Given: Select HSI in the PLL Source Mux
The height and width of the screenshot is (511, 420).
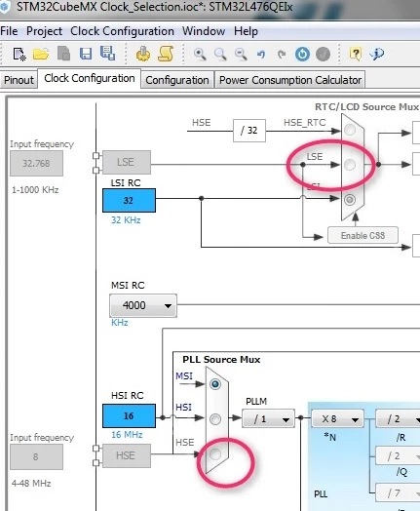Looking at the screenshot, I should point(215,419).
